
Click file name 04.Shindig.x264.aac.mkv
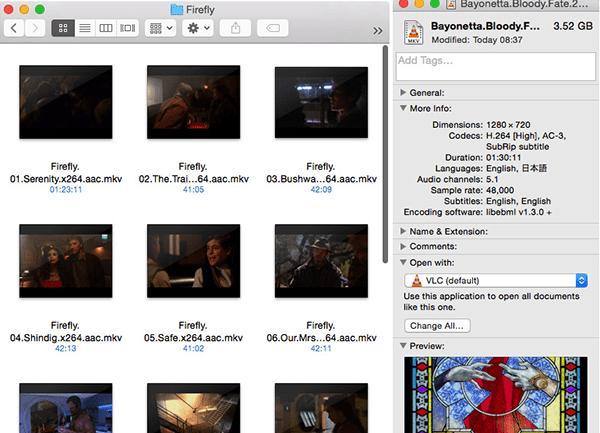point(66,338)
